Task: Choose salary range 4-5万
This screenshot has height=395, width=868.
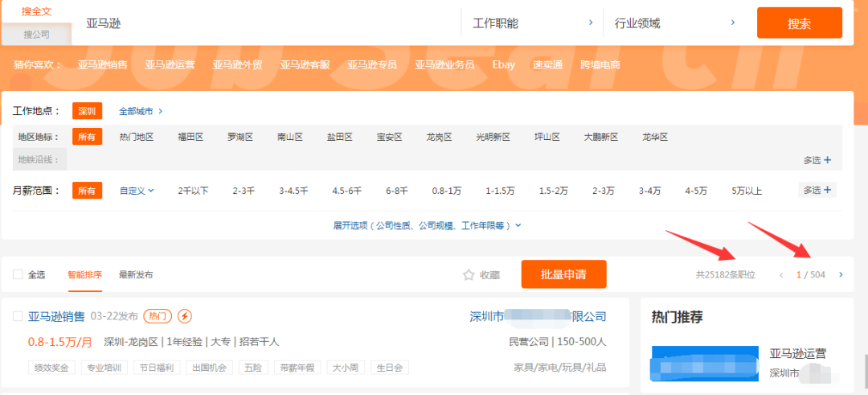Action: [x=696, y=191]
